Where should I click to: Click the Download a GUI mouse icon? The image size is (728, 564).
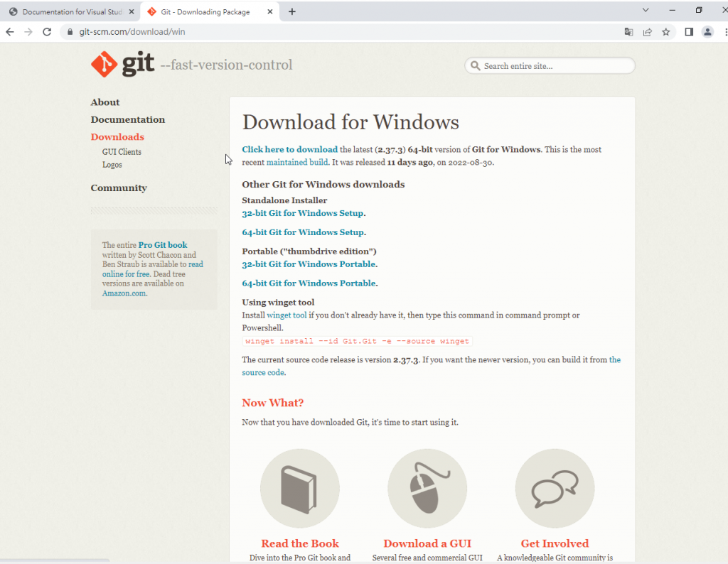coord(427,488)
